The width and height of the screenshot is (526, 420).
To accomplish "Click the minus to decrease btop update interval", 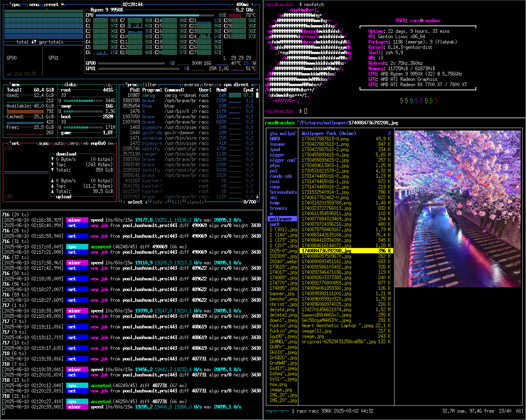I will pos(232,5).
